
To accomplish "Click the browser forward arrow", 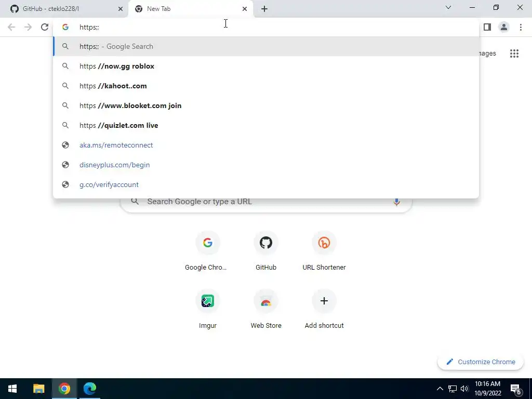I will tap(28, 27).
